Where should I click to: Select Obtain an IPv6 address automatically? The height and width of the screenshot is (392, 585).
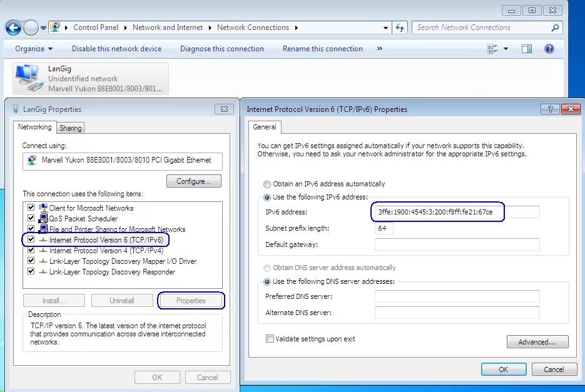click(x=267, y=184)
